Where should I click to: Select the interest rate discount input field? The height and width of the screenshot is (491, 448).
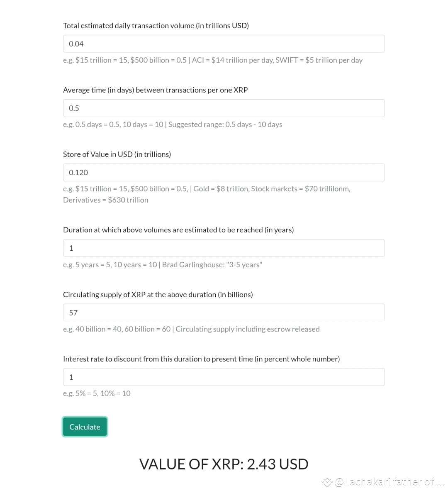coord(224,377)
